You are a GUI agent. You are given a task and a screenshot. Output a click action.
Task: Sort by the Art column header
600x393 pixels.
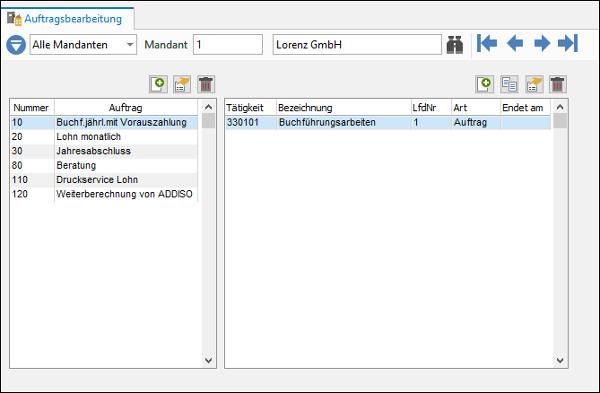[x=476, y=108]
